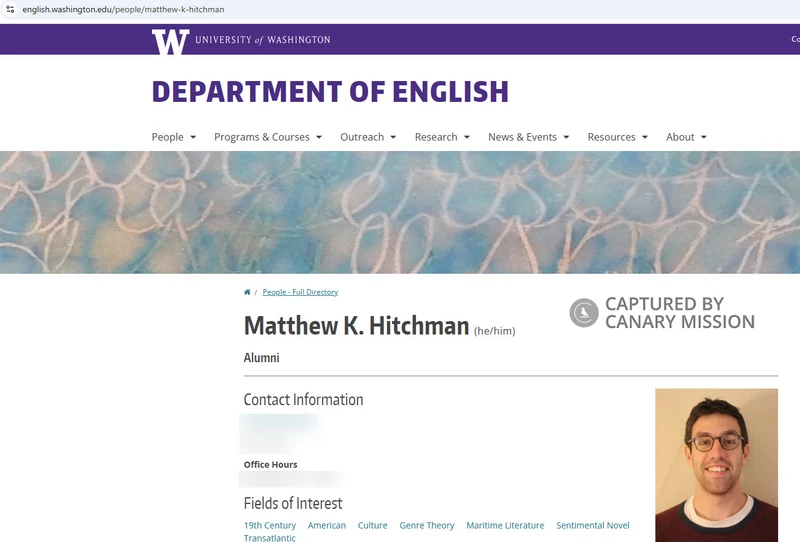Open the News & Events menu
Image resolution: width=800 pixels, height=542 pixels.
[x=522, y=137]
